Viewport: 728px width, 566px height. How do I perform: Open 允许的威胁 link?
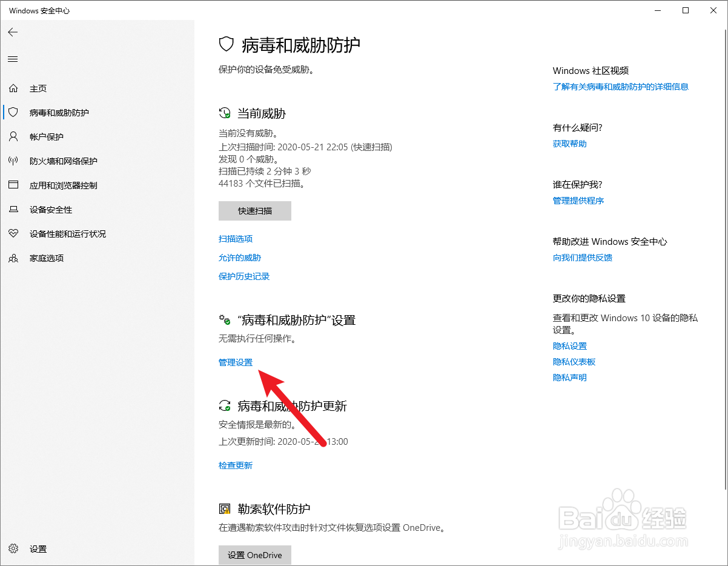click(240, 258)
